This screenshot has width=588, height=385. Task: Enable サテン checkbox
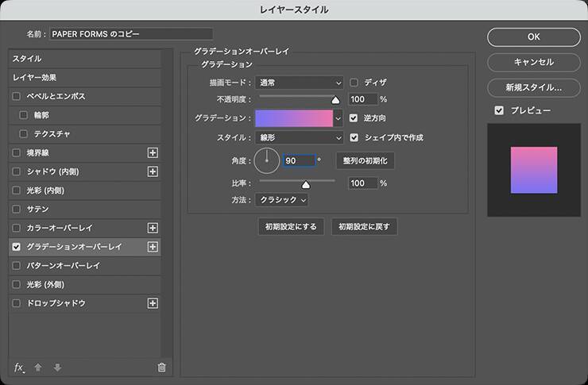coord(16,209)
